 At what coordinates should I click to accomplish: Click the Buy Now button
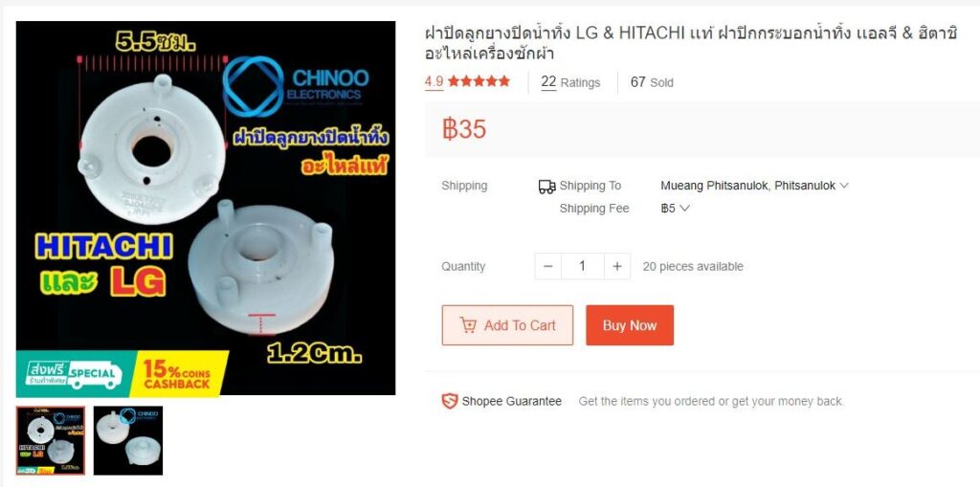[630, 325]
